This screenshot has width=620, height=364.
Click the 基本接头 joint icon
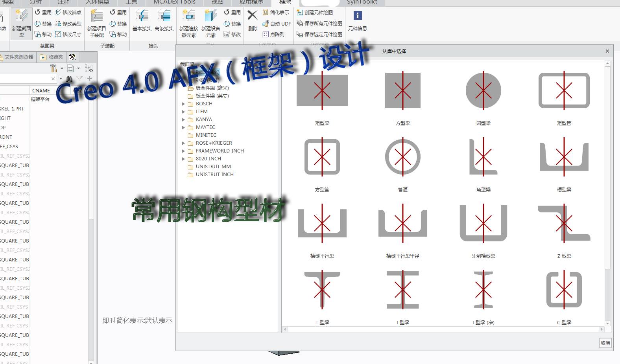point(142,20)
